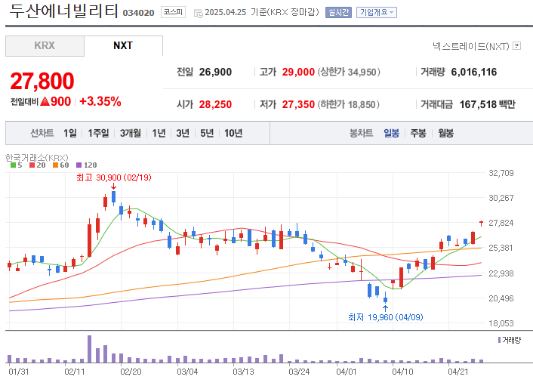
Task: Click the 04/21 date axis label
Action: pyautogui.click(x=458, y=372)
